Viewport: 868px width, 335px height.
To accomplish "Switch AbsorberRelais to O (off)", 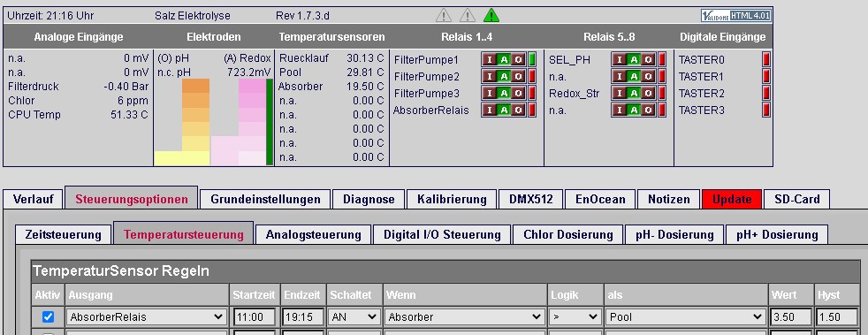I will pos(518,110).
